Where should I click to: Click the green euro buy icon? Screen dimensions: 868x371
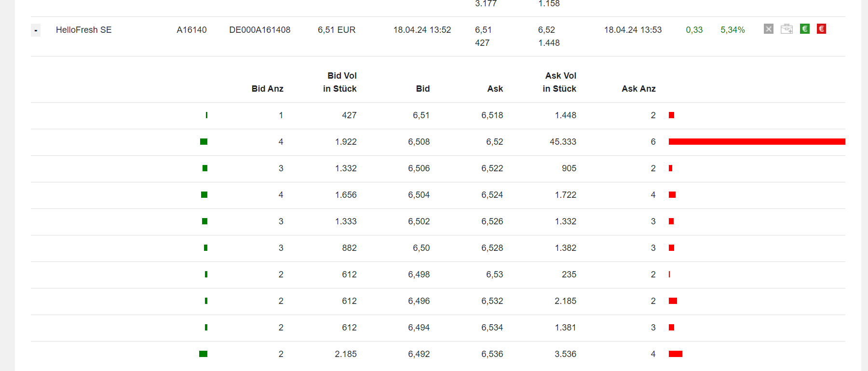pos(804,29)
